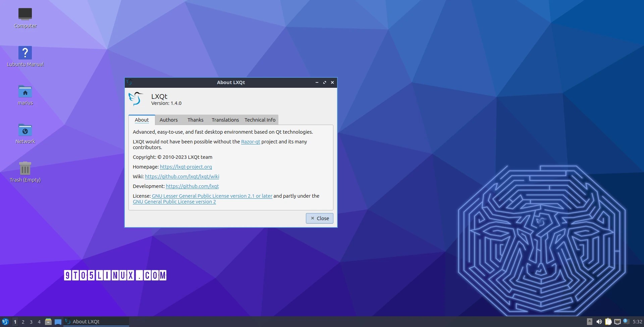Viewport: 644px width, 327px height.
Task: Maximize the About LXQt window
Action: [324, 82]
